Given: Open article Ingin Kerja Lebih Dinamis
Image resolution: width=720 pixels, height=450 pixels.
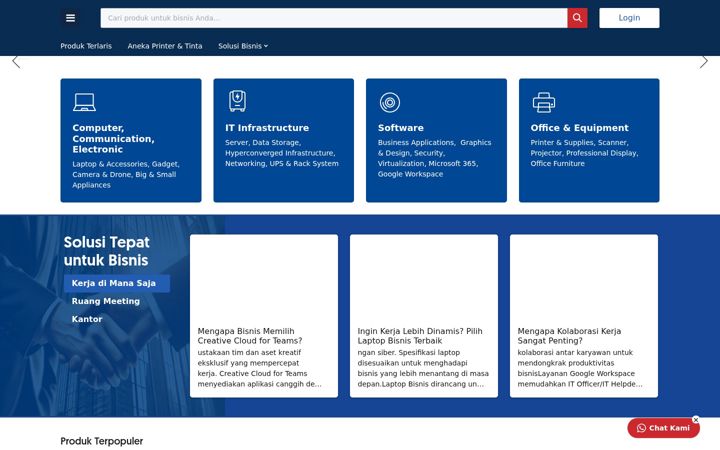Looking at the screenshot, I should point(420,336).
